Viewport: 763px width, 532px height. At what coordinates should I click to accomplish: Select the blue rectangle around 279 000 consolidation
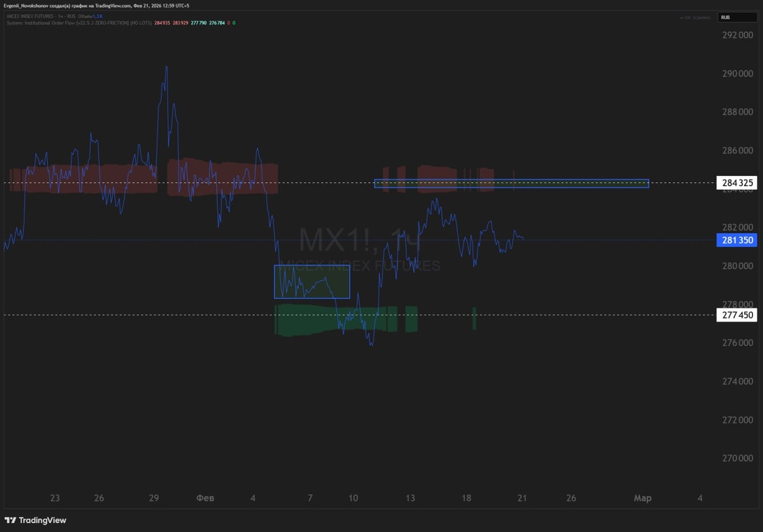pos(312,282)
